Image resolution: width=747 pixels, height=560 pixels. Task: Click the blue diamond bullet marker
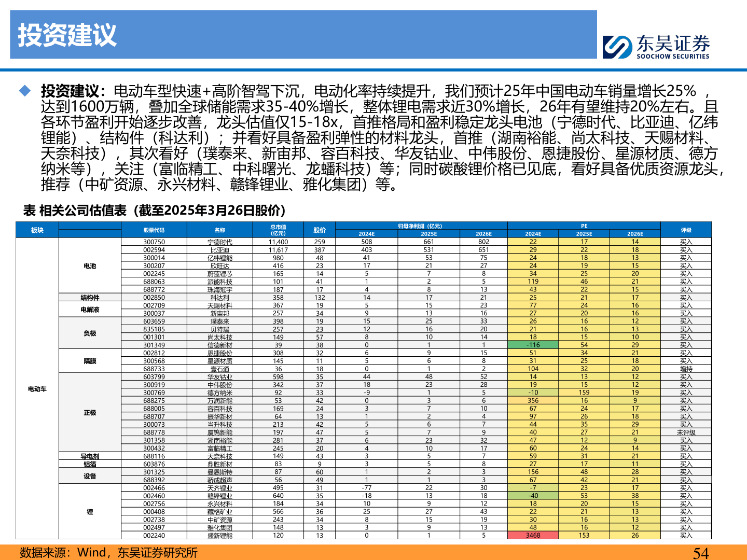(25, 91)
